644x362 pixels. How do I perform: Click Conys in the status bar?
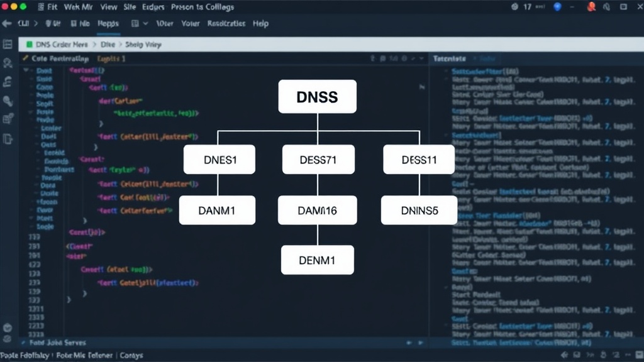pos(131,356)
